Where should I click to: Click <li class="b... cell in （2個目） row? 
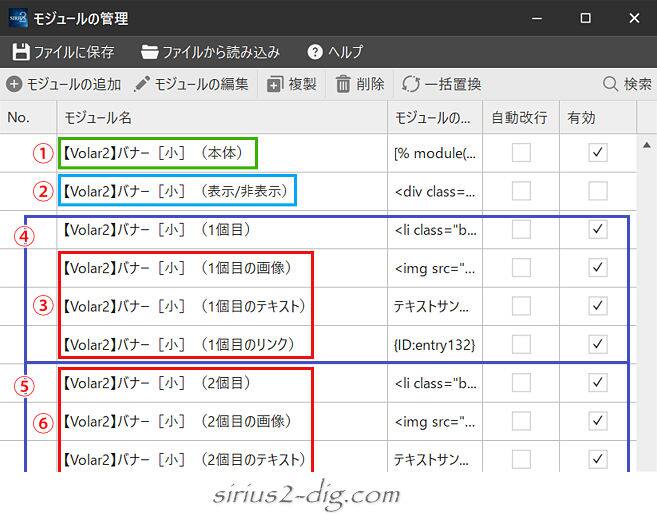coord(435,383)
